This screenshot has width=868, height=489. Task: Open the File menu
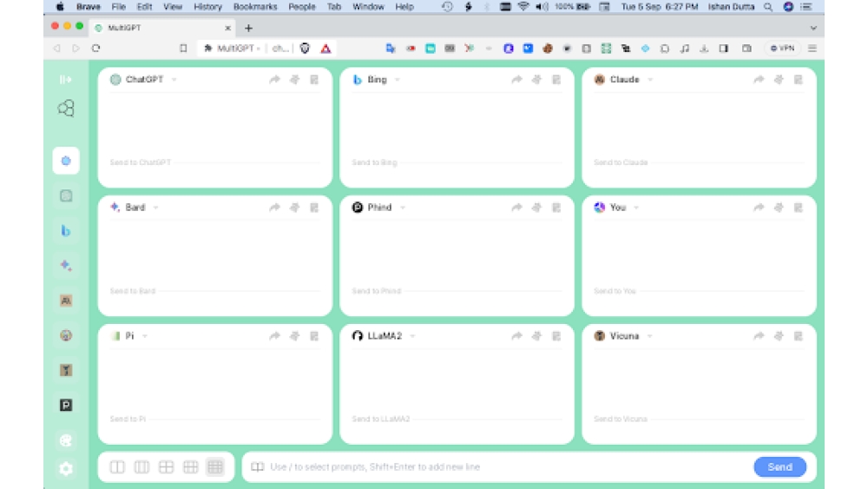coord(118,7)
